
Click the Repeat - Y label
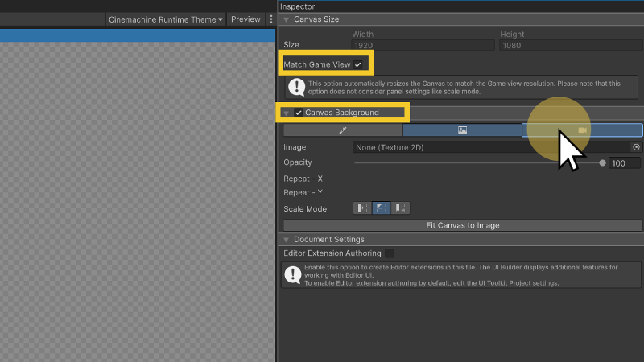click(x=303, y=192)
